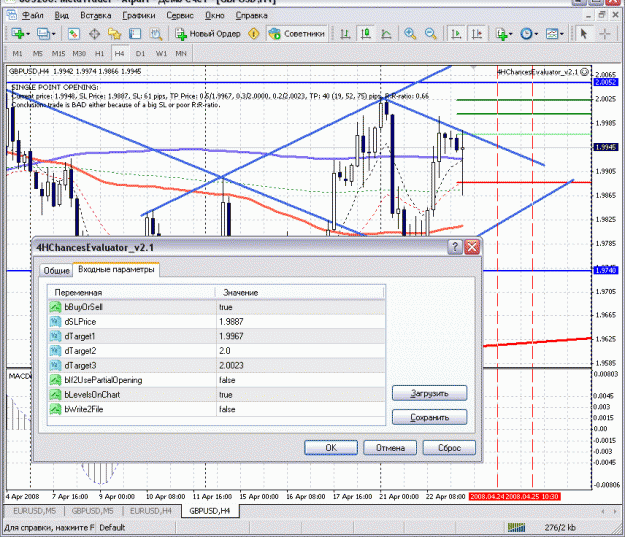Click the Загрузить button

point(430,393)
